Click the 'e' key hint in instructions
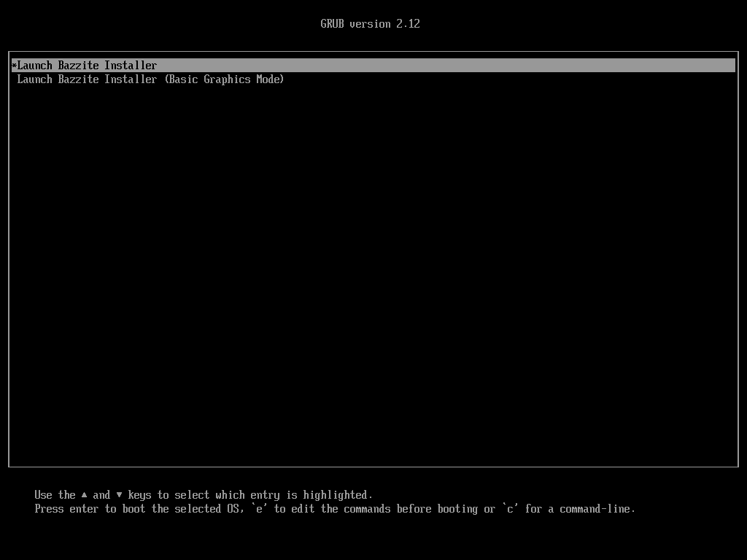747x560 pixels. pos(259,509)
